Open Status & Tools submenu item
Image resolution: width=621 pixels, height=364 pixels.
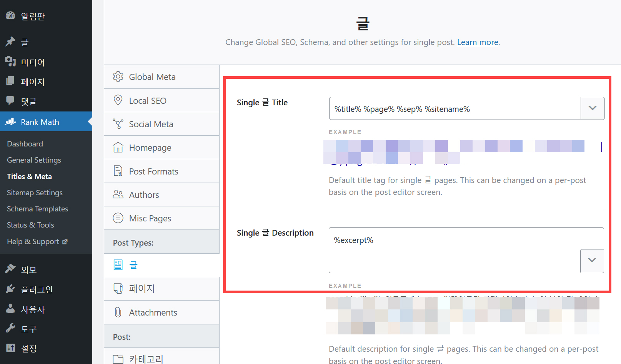click(x=30, y=225)
